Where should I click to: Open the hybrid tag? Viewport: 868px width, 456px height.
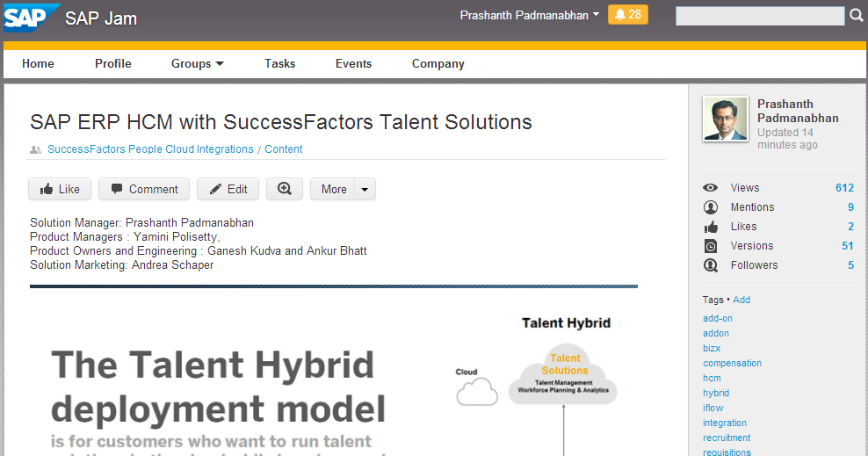(x=716, y=393)
